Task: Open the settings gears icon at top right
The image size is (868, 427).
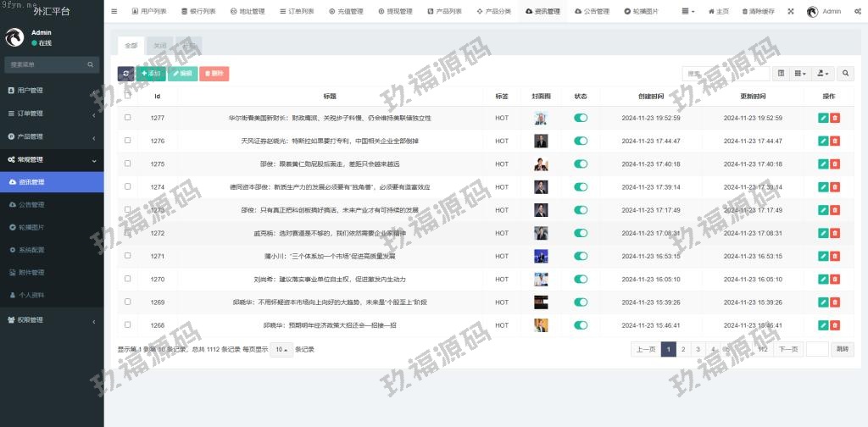Action: pyautogui.click(x=857, y=12)
